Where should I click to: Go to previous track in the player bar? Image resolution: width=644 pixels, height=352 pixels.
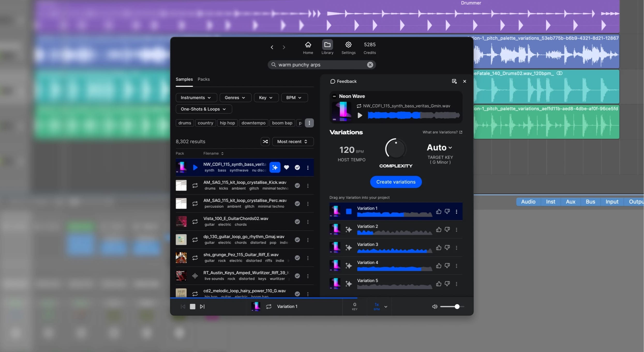coord(183,307)
